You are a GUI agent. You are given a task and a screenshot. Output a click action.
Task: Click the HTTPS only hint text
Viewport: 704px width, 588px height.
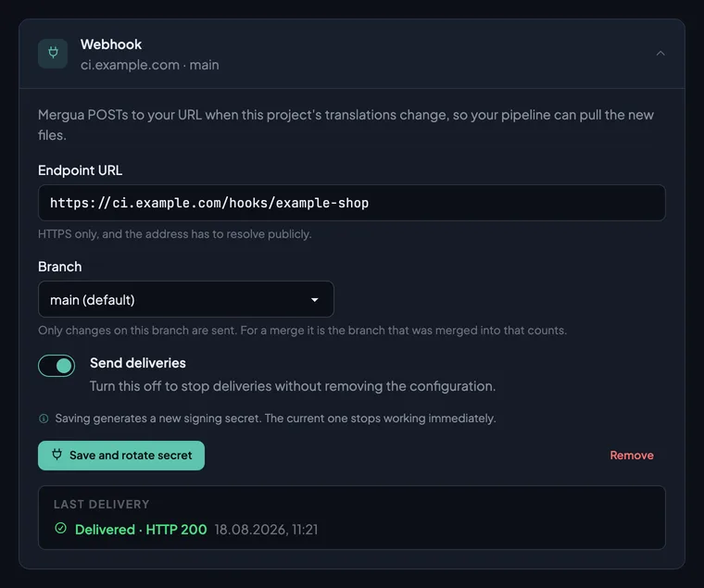[x=175, y=234]
